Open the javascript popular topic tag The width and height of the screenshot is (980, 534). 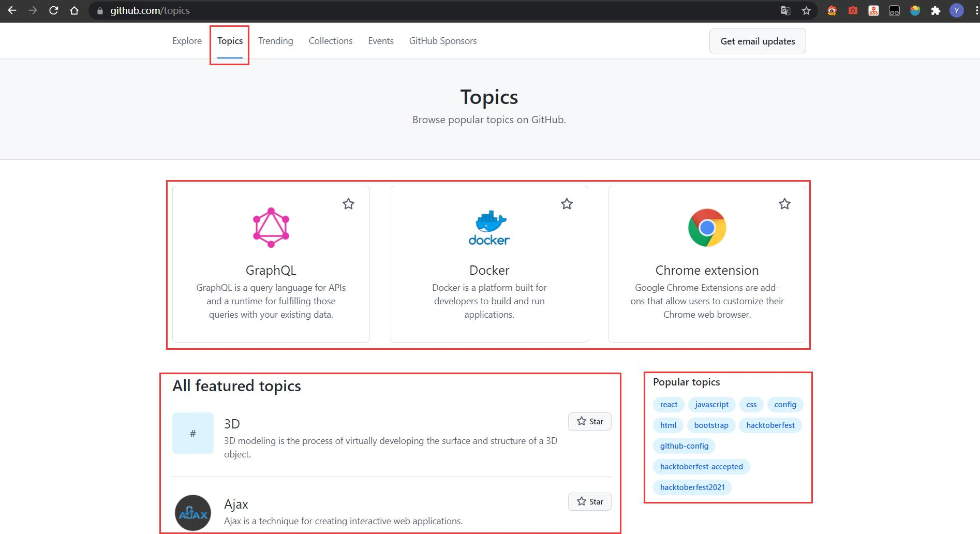point(711,405)
